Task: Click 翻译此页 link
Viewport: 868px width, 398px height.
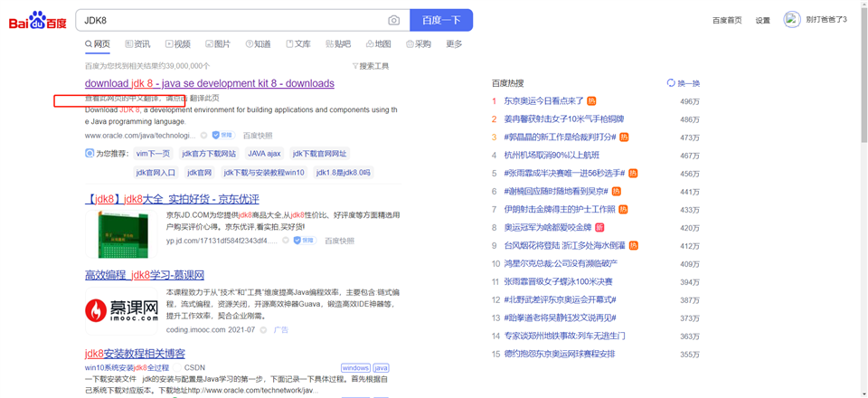Action: point(204,98)
